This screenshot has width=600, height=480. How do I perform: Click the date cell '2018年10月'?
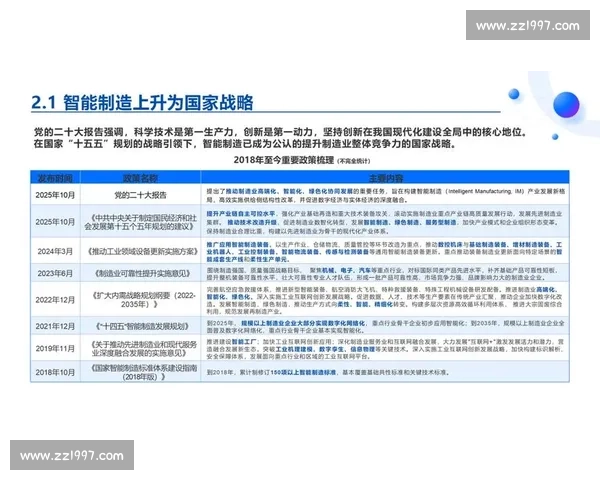tap(55, 372)
